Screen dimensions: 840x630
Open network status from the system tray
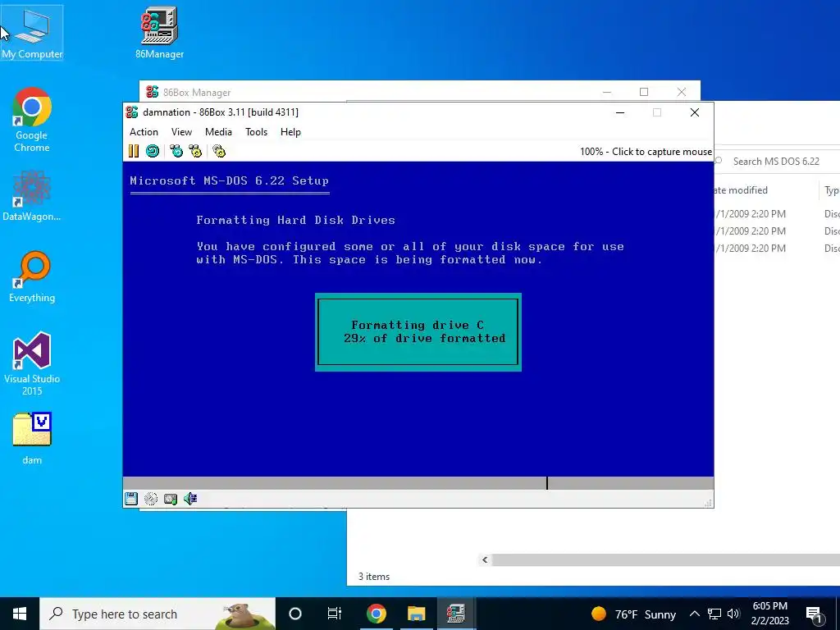click(x=714, y=614)
